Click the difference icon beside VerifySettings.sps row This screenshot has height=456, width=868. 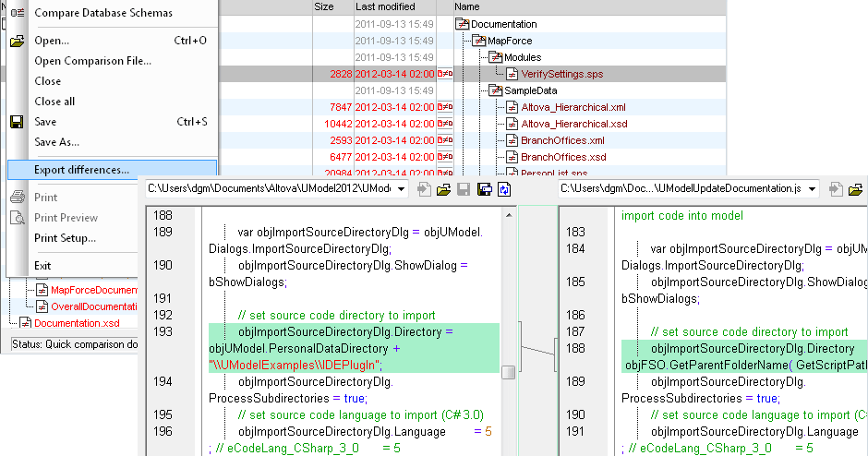(444, 74)
